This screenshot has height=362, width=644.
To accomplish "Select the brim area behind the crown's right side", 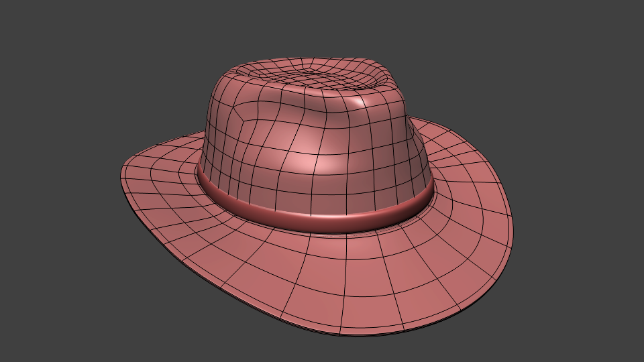I will [x=456, y=154].
